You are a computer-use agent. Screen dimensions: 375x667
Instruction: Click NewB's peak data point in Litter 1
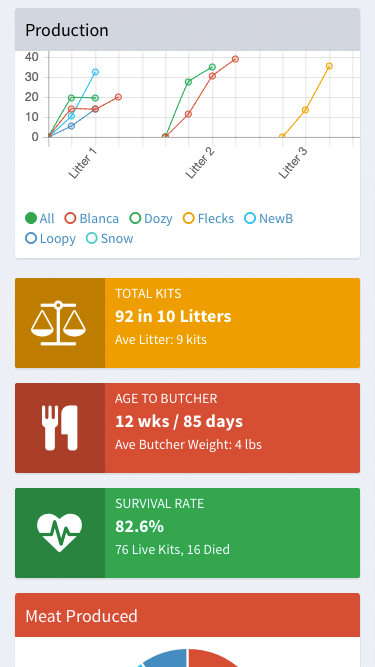pos(95,72)
